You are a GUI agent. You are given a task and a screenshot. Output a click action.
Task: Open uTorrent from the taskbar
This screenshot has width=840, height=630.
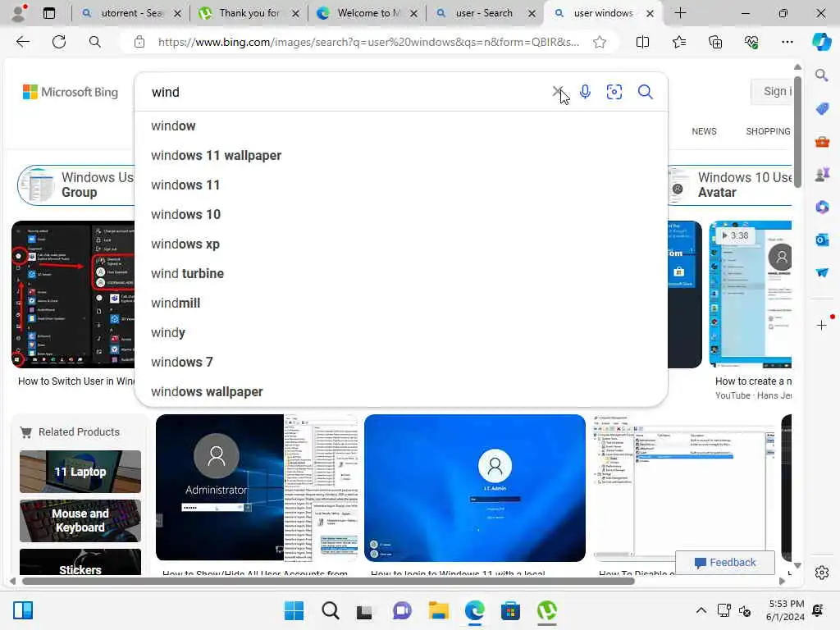click(546, 610)
